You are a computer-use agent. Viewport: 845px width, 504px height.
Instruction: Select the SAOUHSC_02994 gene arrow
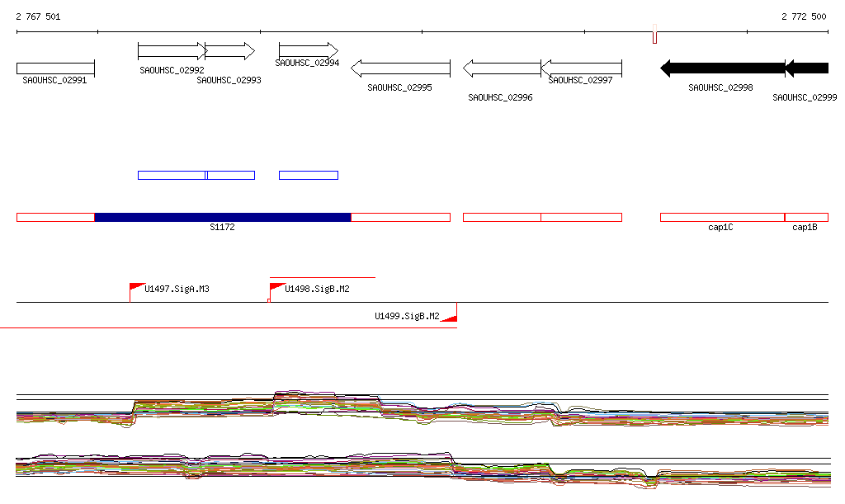(309, 51)
